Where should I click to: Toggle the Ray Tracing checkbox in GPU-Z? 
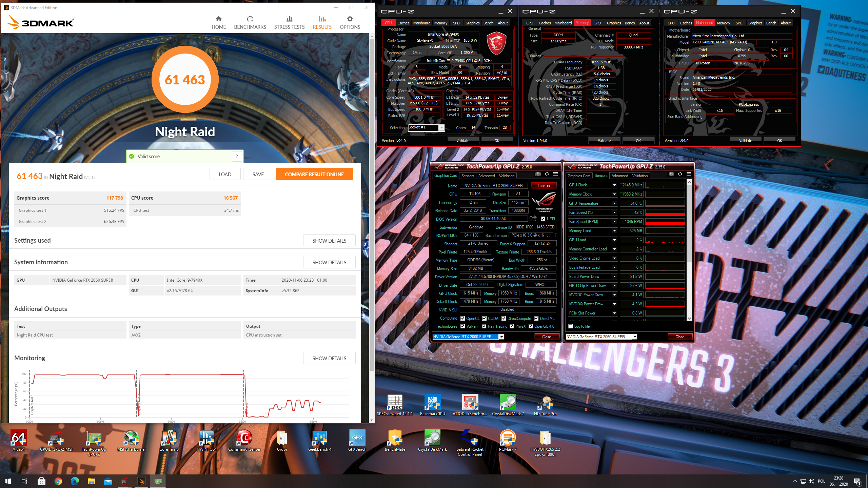point(484,326)
